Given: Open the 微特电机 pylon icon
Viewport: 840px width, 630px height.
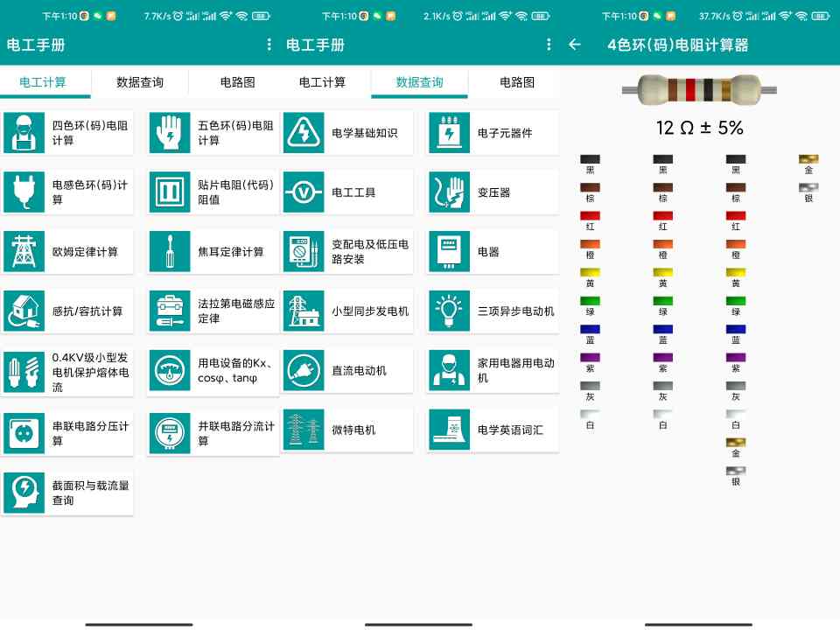Looking at the screenshot, I should tap(304, 430).
